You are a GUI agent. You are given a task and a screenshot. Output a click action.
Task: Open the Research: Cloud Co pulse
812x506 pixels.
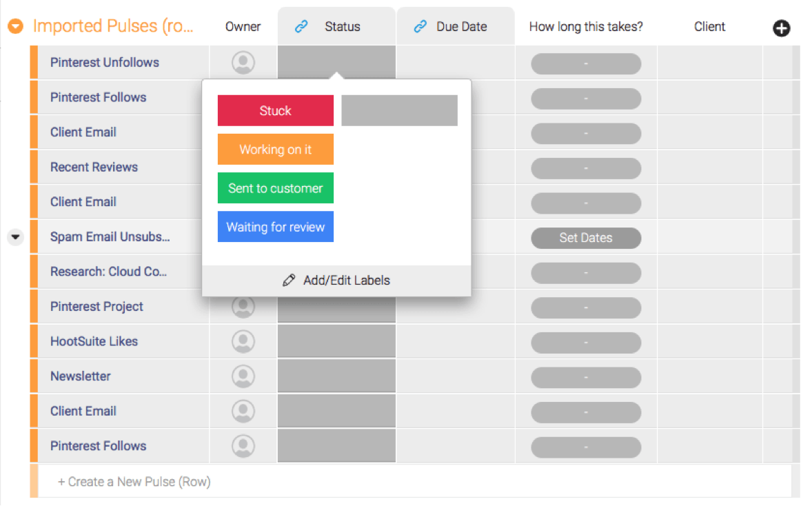coord(108,272)
